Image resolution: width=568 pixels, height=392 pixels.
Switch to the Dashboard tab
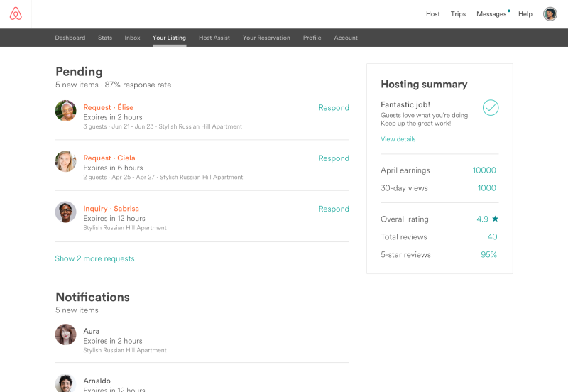point(70,38)
